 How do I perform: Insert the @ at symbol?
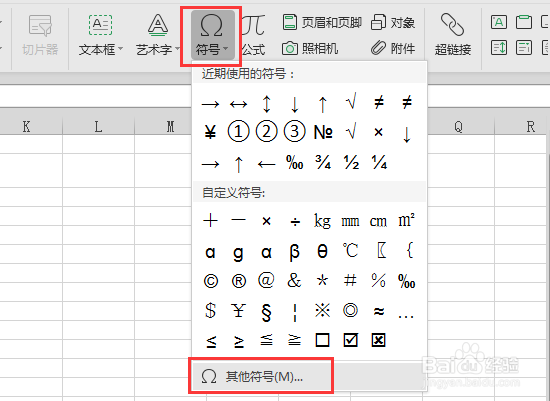click(x=266, y=280)
